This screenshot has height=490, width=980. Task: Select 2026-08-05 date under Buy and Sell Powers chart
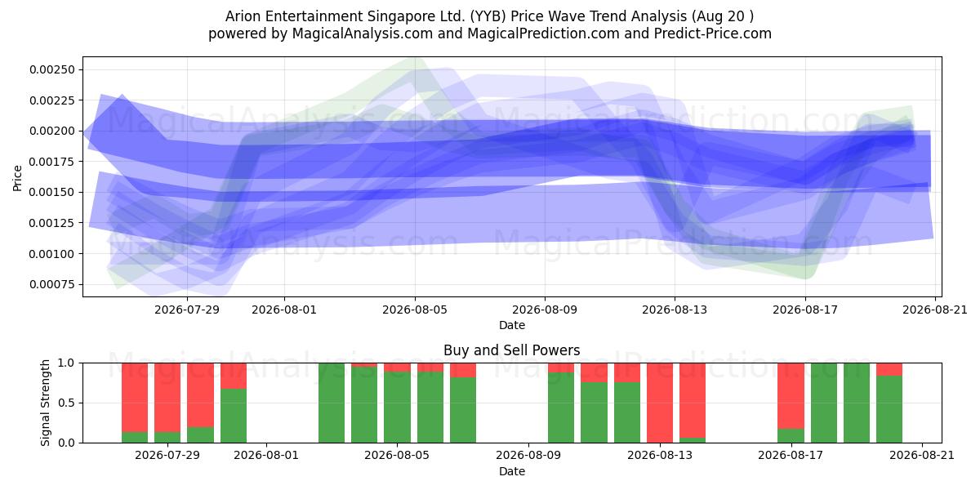(x=397, y=456)
